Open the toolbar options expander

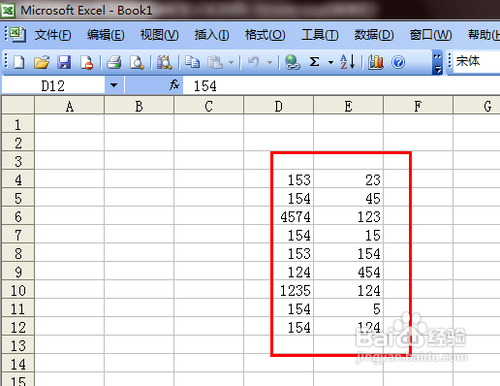point(437,62)
